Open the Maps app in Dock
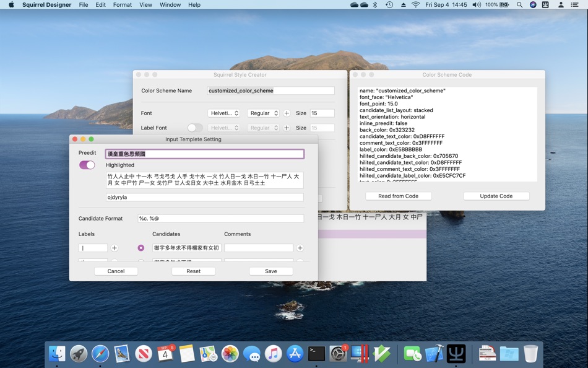The height and width of the screenshot is (368, 588). click(209, 353)
